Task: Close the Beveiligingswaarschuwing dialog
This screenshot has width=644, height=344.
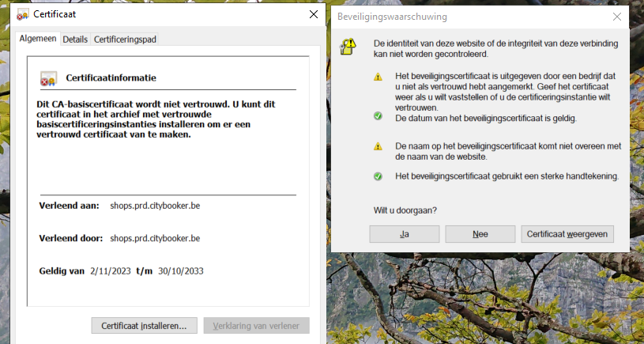Action: (616, 16)
